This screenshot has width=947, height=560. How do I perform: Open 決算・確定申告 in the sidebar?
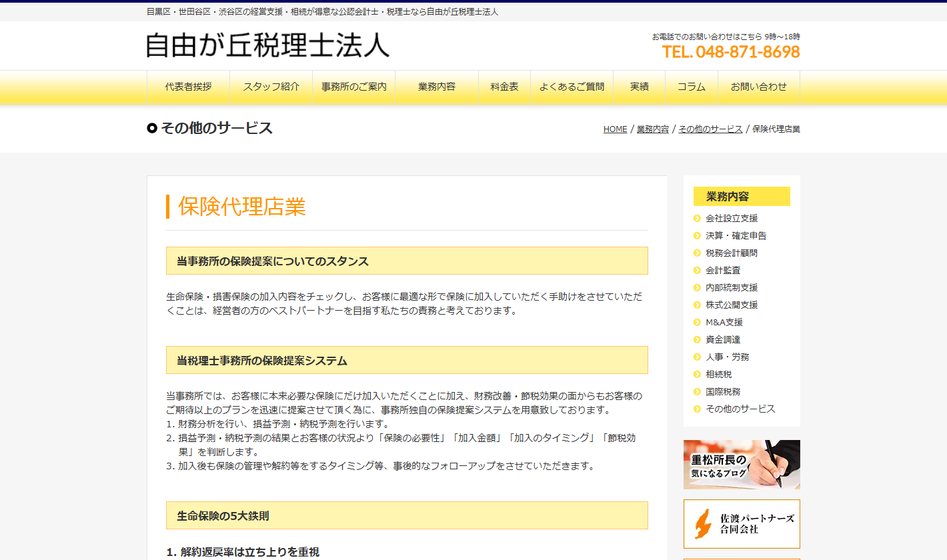(736, 235)
